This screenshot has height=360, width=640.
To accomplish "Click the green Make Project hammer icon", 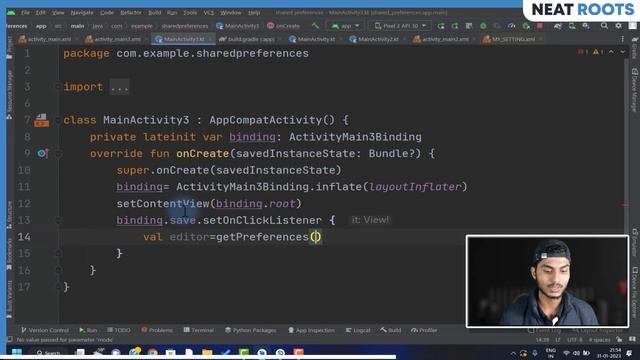I will 315,26.
